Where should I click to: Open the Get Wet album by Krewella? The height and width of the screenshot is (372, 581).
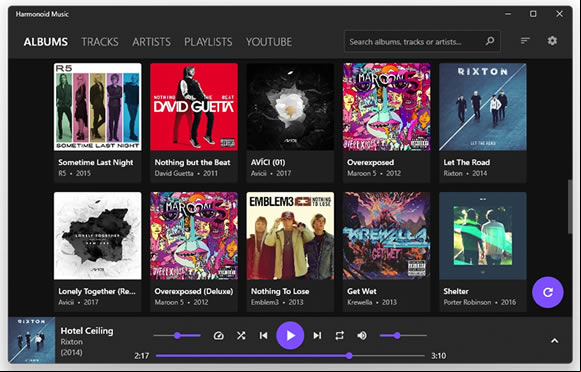coord(386,252)
